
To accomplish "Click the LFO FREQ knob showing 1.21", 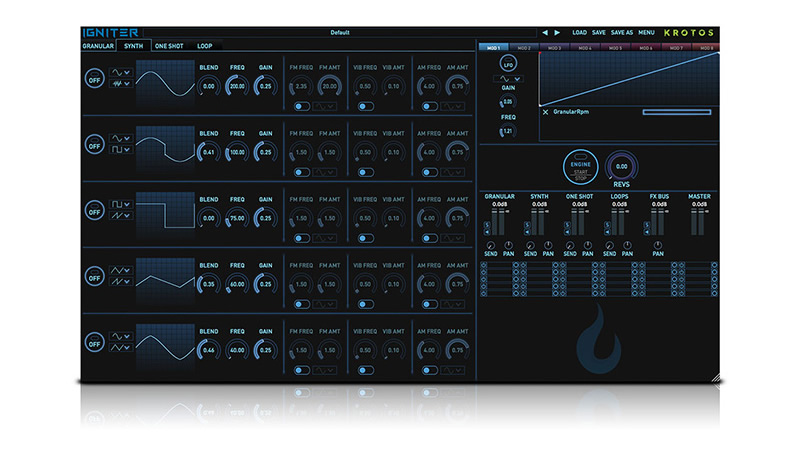I will pyautogui.click(x=508, y=131).
